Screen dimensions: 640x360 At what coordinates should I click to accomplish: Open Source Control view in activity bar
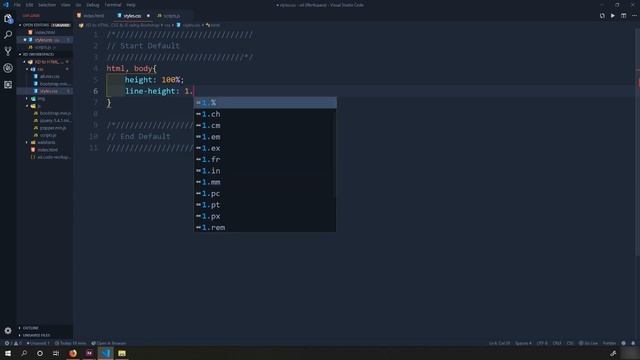tap(8, 51)
